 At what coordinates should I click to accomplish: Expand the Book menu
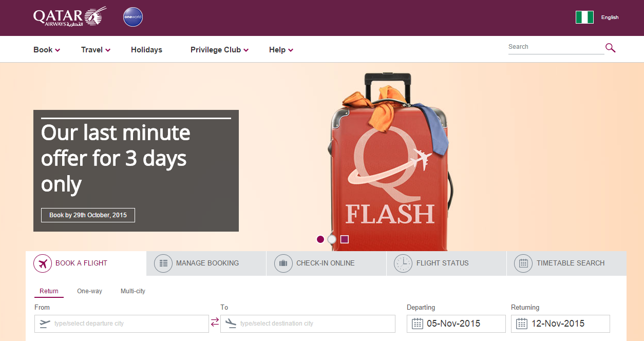47,50
